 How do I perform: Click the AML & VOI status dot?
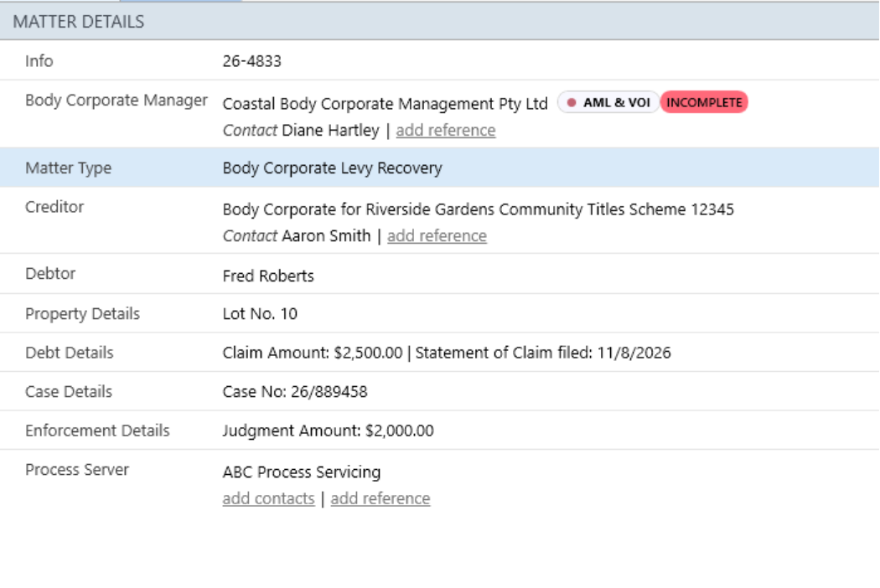pos(572,103)
